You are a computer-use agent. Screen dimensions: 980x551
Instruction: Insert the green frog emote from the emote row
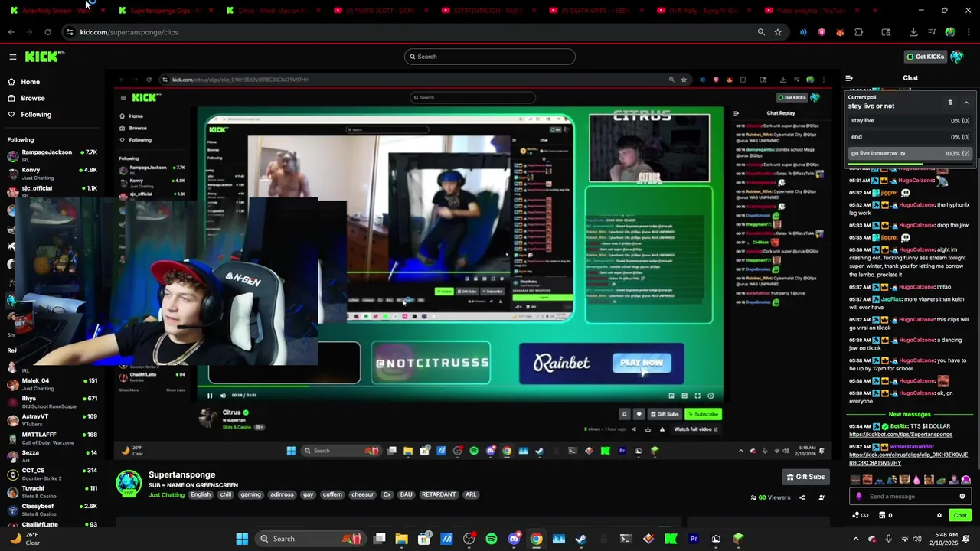[941, 480]
